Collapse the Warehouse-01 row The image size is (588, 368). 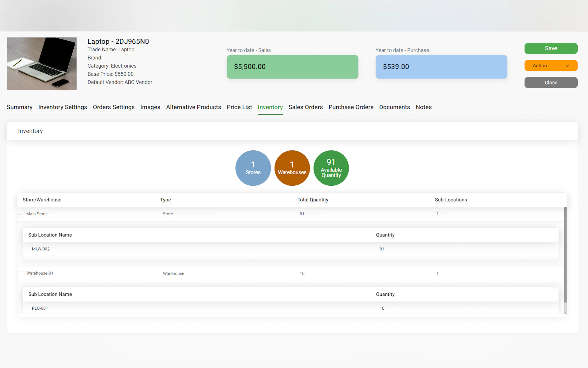click(x=20, y=273)
